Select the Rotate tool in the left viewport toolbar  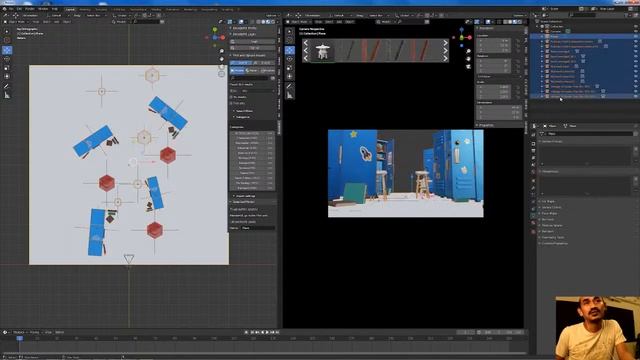click(7, 59)
